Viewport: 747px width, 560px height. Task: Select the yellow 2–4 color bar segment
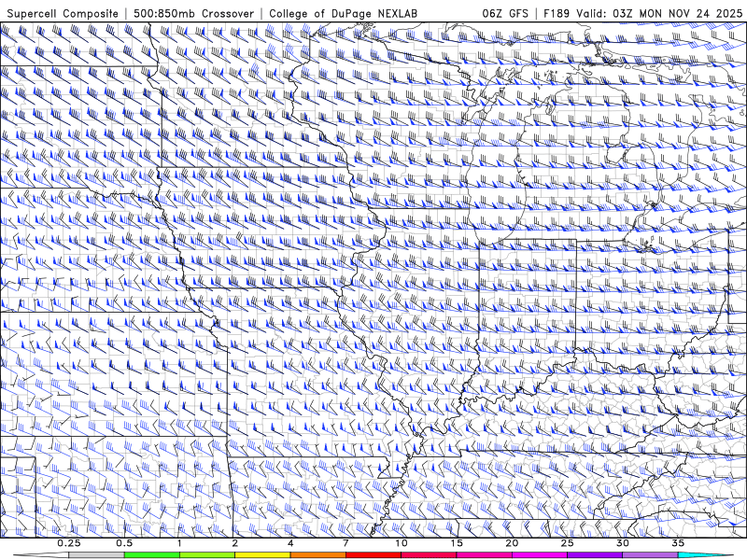click(262, 555)
